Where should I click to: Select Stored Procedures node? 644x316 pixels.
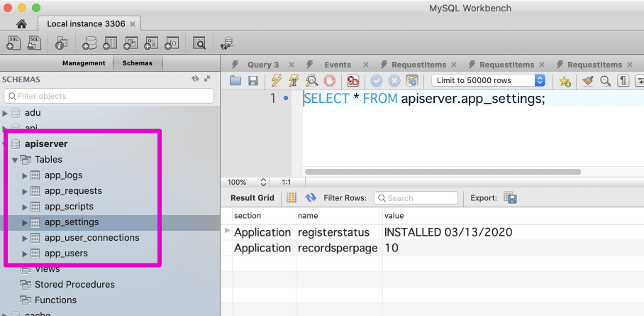(x=74, y=285)
